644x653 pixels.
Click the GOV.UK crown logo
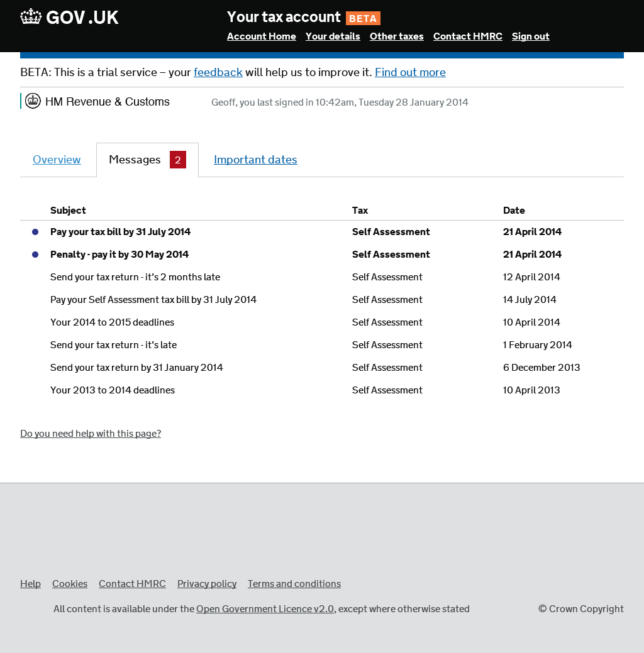coord(31,17)
